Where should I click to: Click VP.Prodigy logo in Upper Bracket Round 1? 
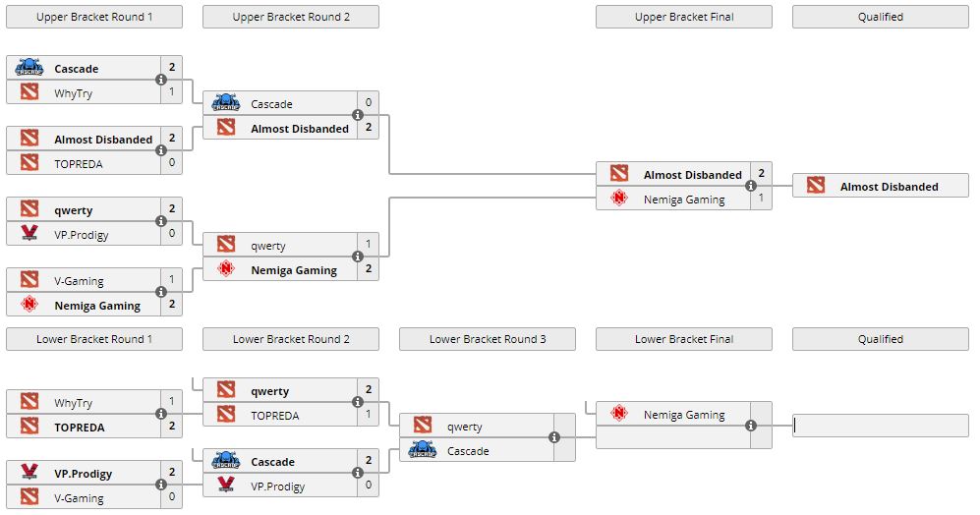point(29,234)
